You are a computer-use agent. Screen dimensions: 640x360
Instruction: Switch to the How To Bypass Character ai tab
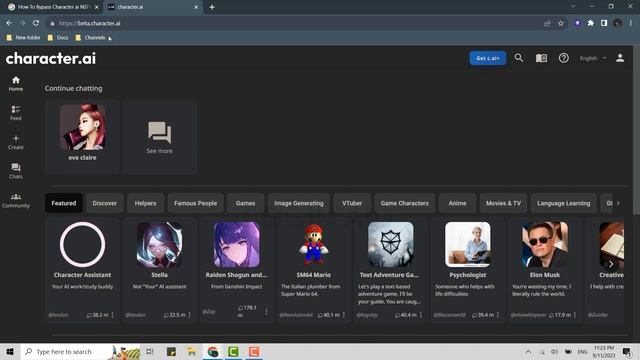click(x=53, y=7)
